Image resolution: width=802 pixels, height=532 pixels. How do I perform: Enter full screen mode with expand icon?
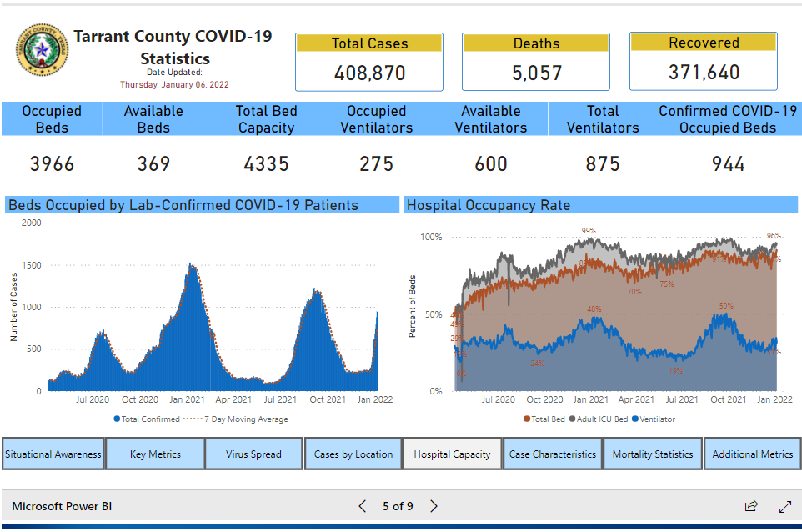[785, 506]
